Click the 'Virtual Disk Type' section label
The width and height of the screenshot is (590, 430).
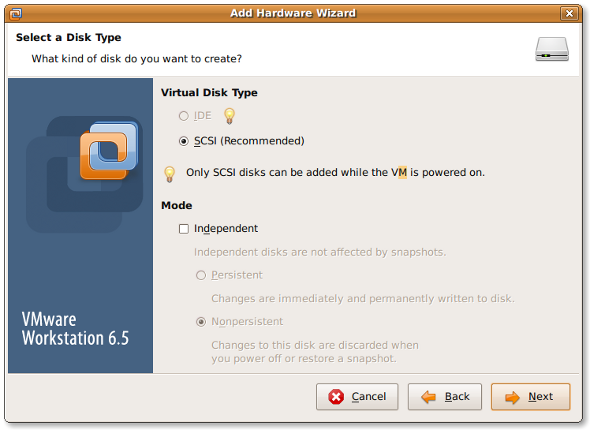tap(209, 93)
